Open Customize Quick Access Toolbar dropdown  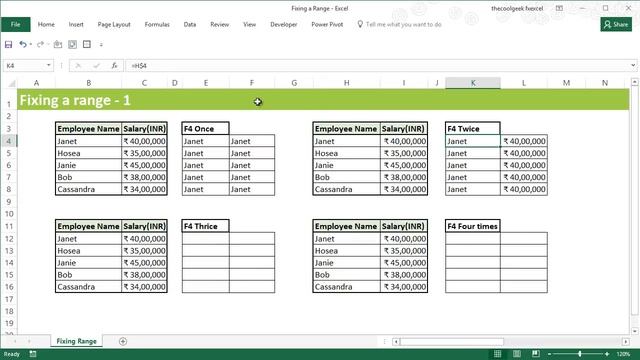coord(101,44)
